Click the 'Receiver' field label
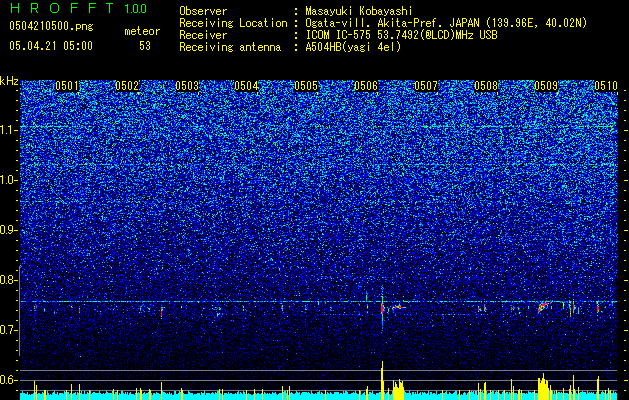This screenshot has height=400, width=629. click(x=203, y=35)
